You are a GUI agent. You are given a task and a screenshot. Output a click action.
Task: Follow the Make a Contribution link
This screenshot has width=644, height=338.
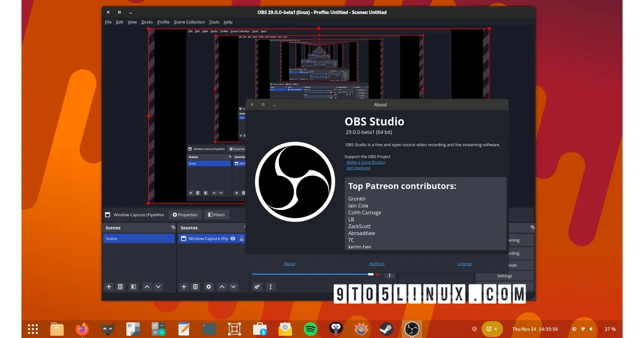tap(366, 162)
